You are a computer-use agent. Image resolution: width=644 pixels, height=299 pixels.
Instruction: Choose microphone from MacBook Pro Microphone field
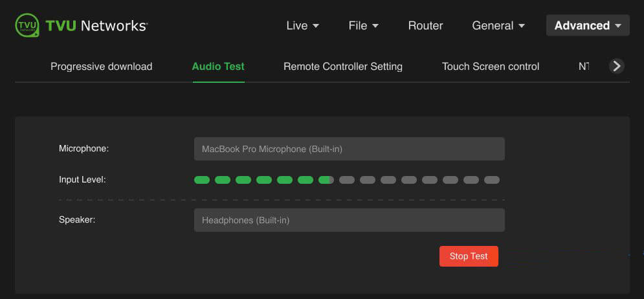[x=349, y=149]
